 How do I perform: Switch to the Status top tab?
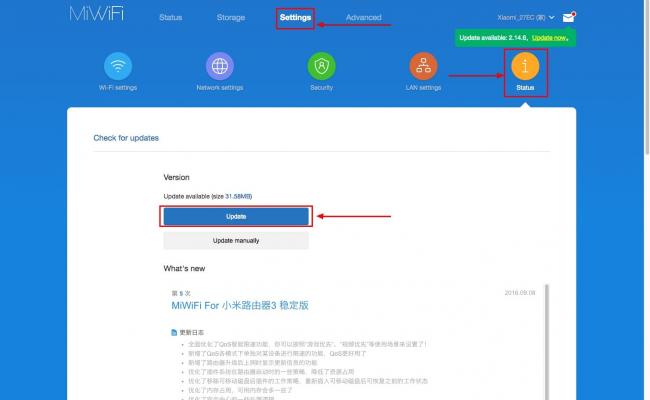tap(170, 18)
